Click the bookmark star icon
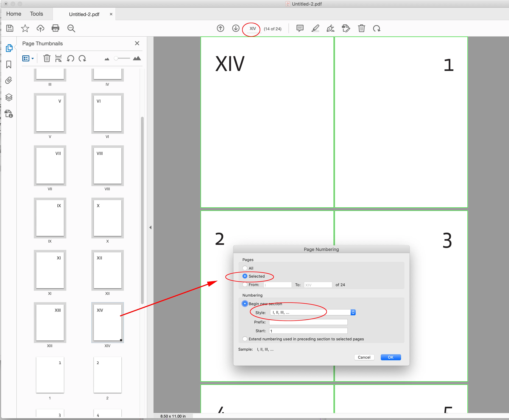The height and width of the screenshot is (420, 509). tap(25, 28)
